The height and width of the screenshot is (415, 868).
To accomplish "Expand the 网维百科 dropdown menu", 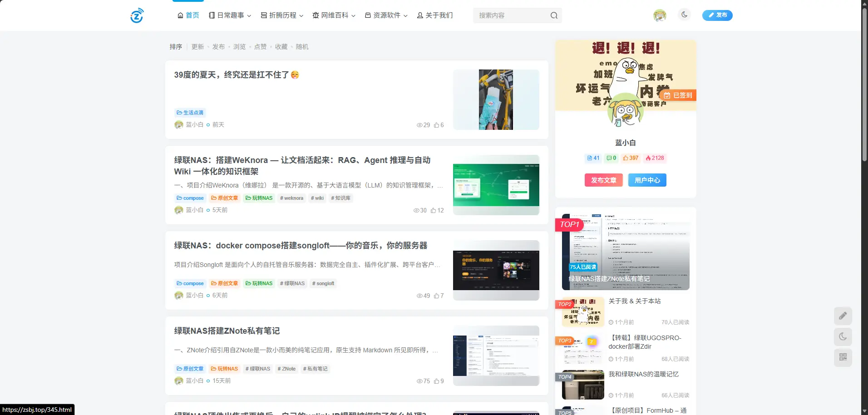I will [334, 15].
